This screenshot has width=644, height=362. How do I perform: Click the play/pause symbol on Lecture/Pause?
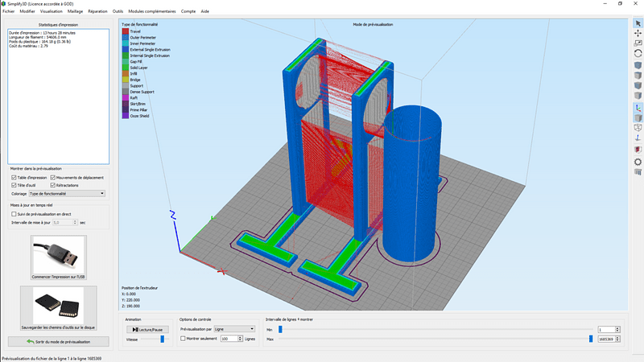pyautogui.click(x=135, y=330)
